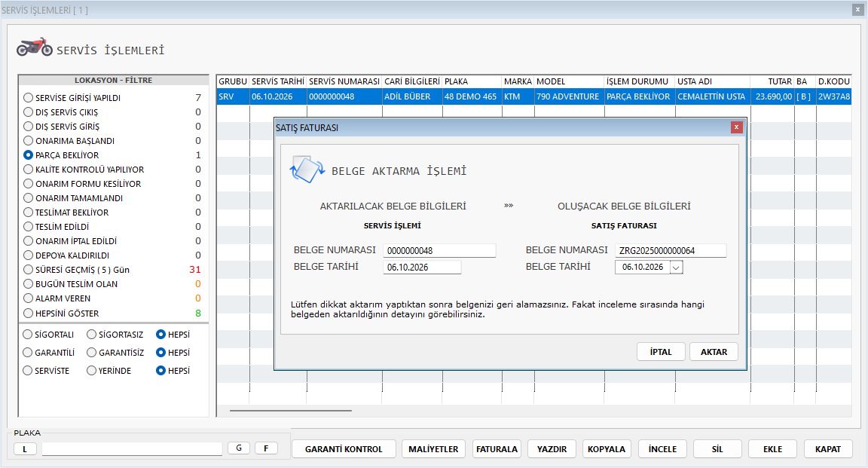Click İPTAL button in dialog
The image size is (868, 468).
pyautogui.click(x=661, y=352)
